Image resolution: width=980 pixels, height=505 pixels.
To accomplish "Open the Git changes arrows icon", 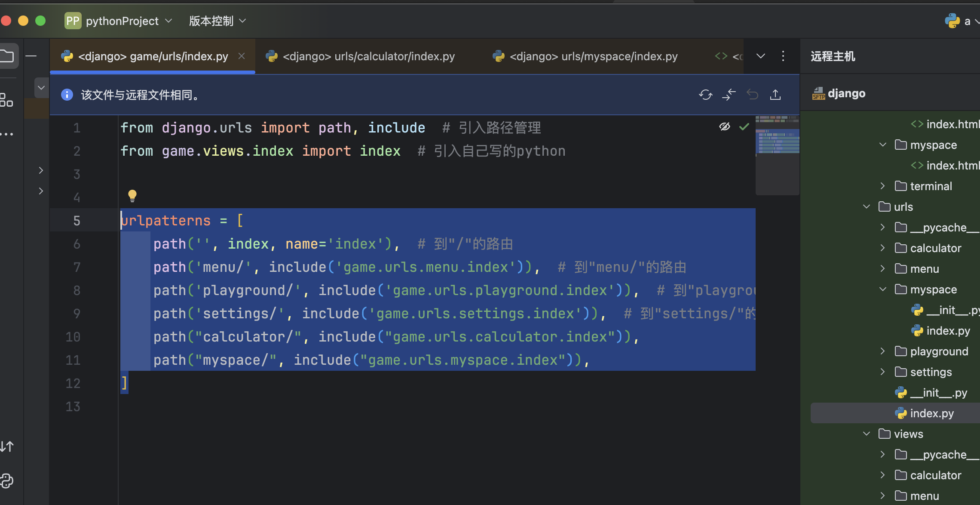I will click(x=6, y=446).
